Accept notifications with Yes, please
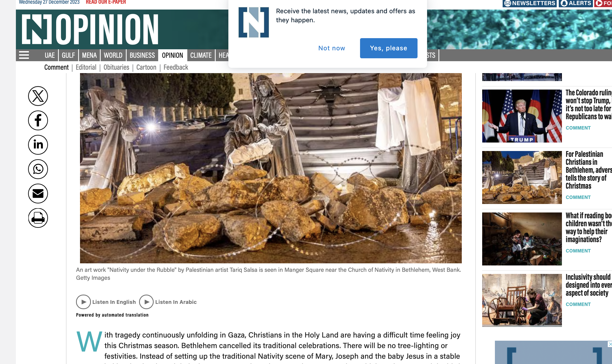 [x=389, y=48]
